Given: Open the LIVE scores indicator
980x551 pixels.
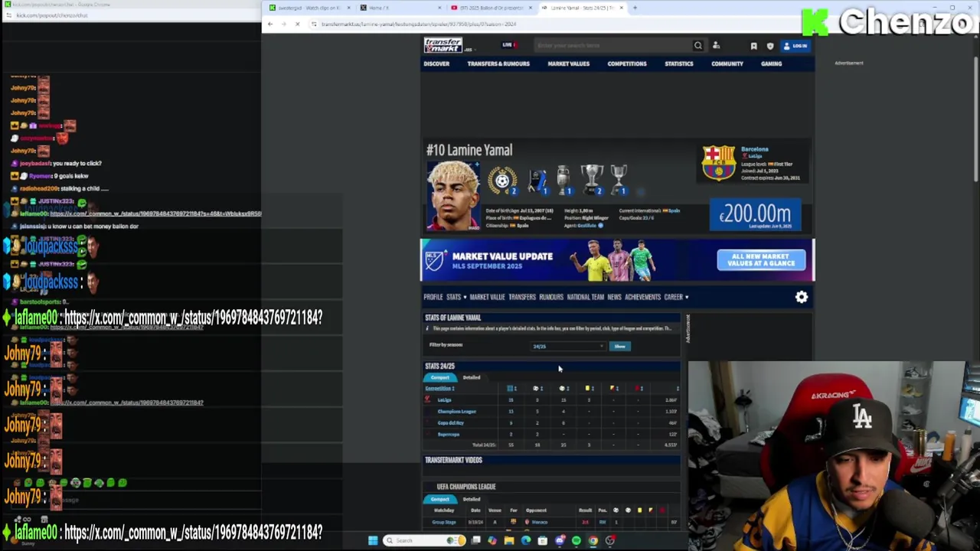Looking at the screenshot, I should (508, 45).
